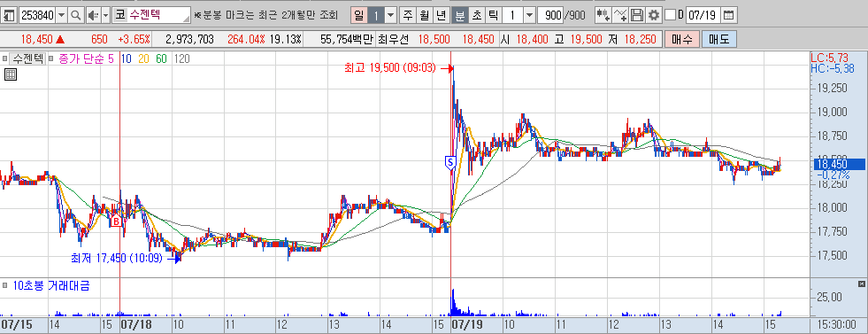The image size is (868, 334).
Task: Open the minute interval dropdown arrow
Action: coord(530,15)
